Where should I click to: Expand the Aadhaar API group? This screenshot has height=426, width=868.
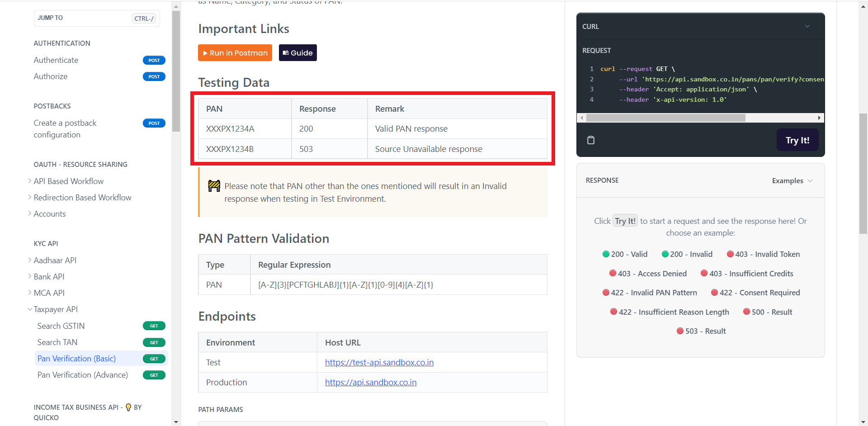(30, 260)
